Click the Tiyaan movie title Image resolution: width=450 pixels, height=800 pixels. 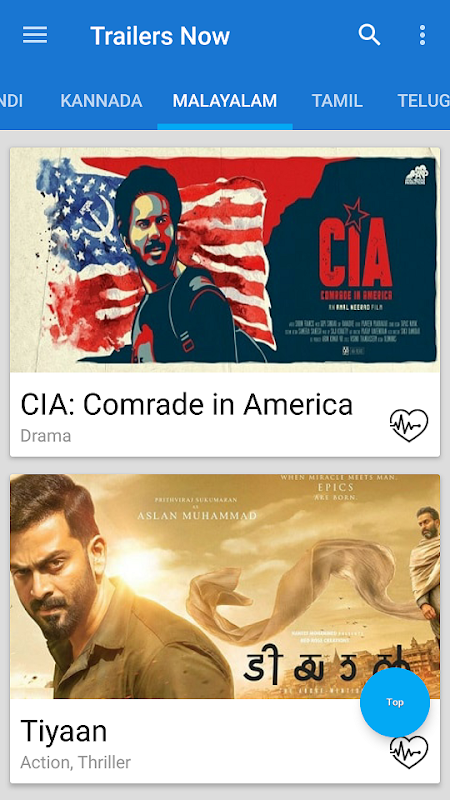pos(63,732)
